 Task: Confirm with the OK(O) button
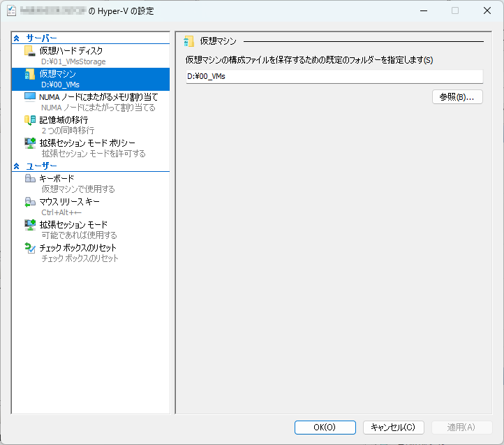click(x=325, y=427)
